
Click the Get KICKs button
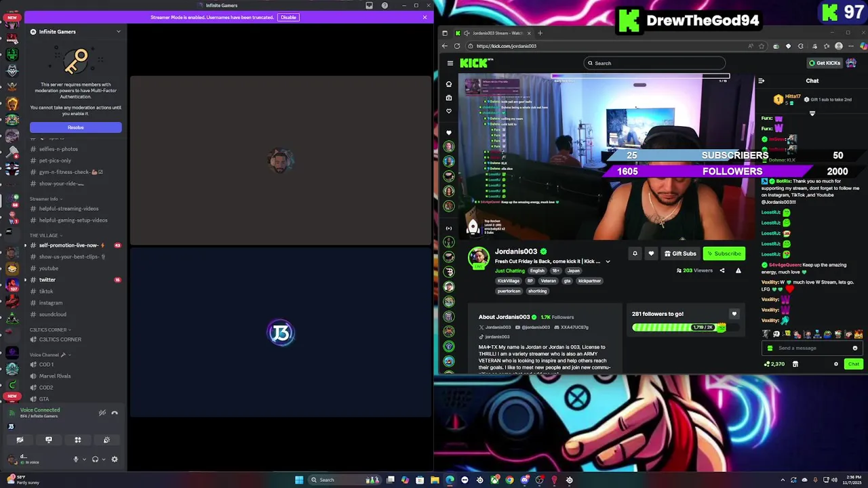click(825, 63)
